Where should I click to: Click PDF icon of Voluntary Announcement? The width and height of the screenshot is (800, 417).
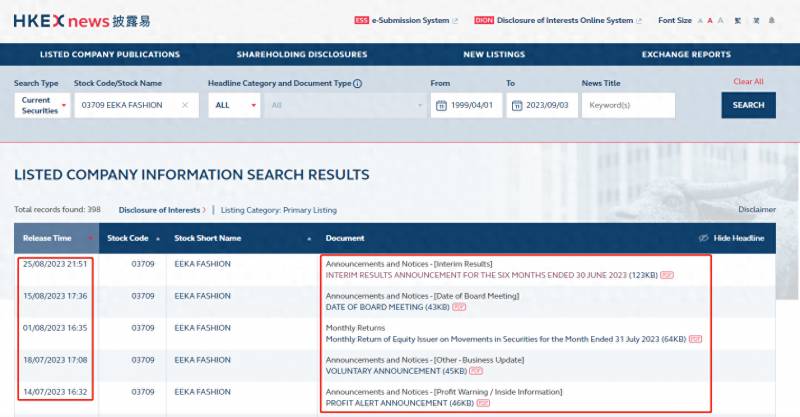point(476,371)
